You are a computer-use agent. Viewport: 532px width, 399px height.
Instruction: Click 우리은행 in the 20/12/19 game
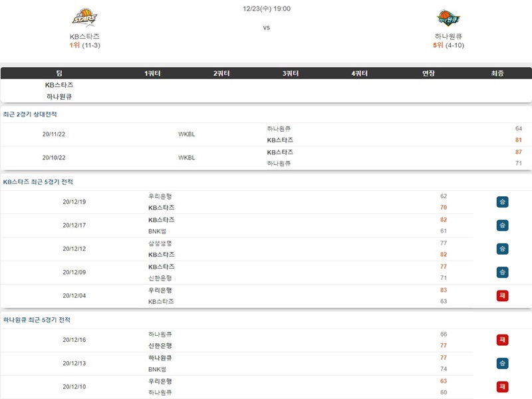(160, 196)
